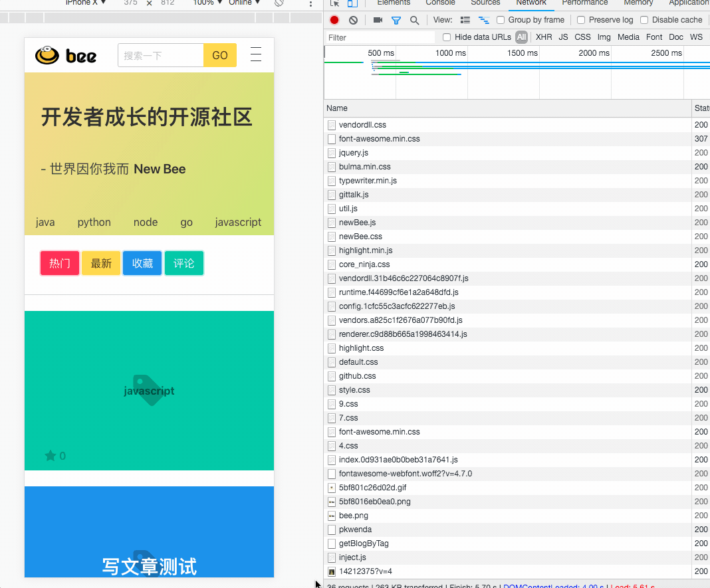The height and width of the screenshot is (588, 710).
Task: Click file icon next to 5bf801c26d02d.gif
Action: [332, 488]
